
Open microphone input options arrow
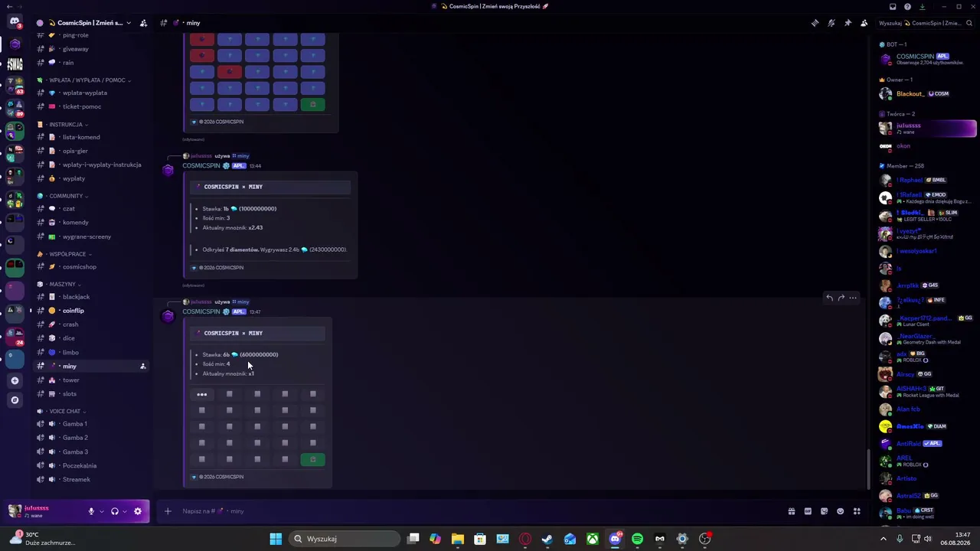(101, 511)
